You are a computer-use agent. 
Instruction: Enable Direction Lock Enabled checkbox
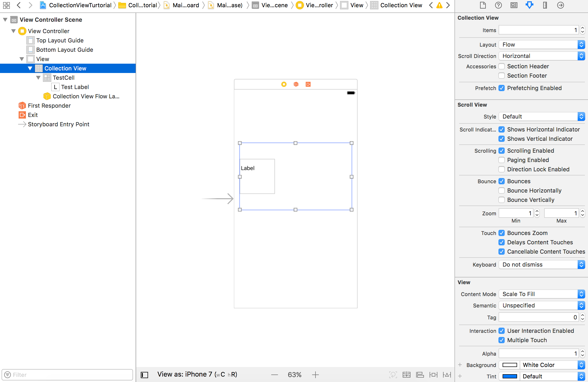click(502, 170)
